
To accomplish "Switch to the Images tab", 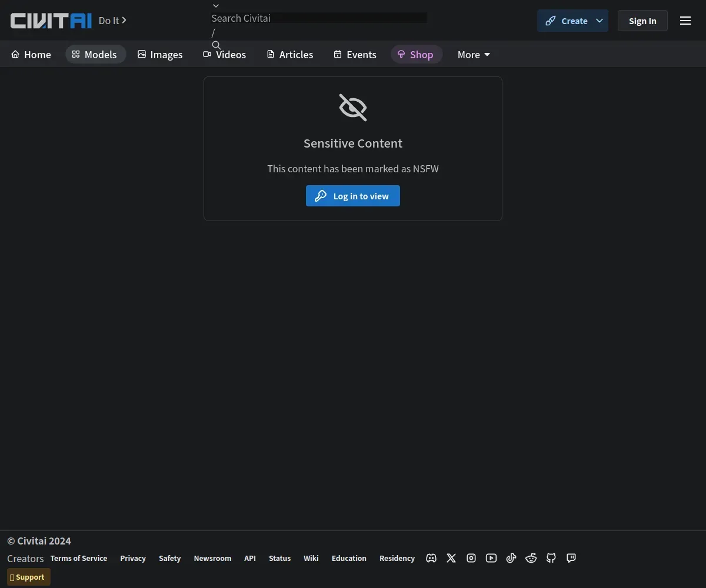I will 160,54.
